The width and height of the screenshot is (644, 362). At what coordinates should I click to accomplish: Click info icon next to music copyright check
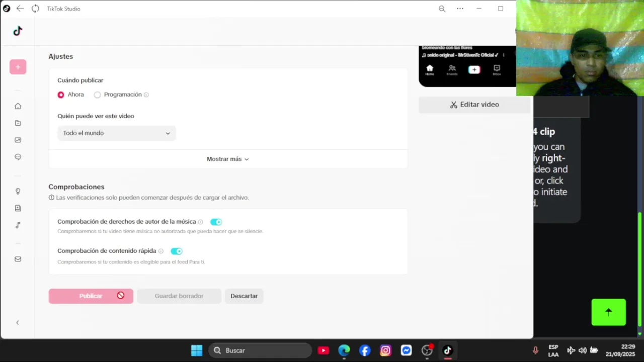200,222
